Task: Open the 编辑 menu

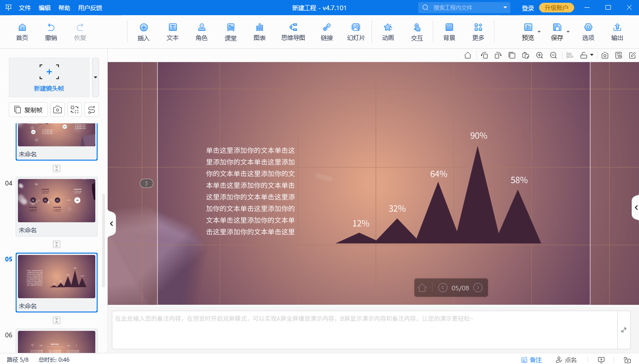Action: [45, 8]
